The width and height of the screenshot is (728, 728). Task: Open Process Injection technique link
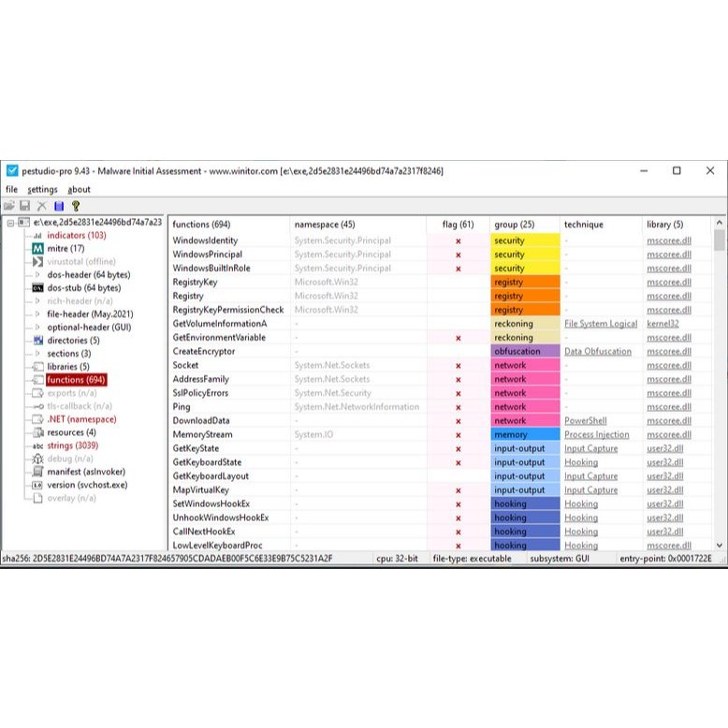point(597,434)
